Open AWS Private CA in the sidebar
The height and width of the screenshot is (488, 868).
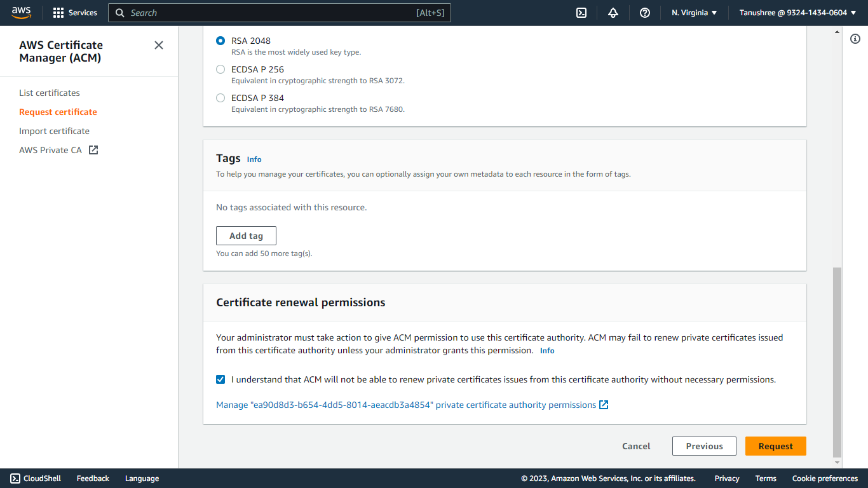[x=50, y=150]
